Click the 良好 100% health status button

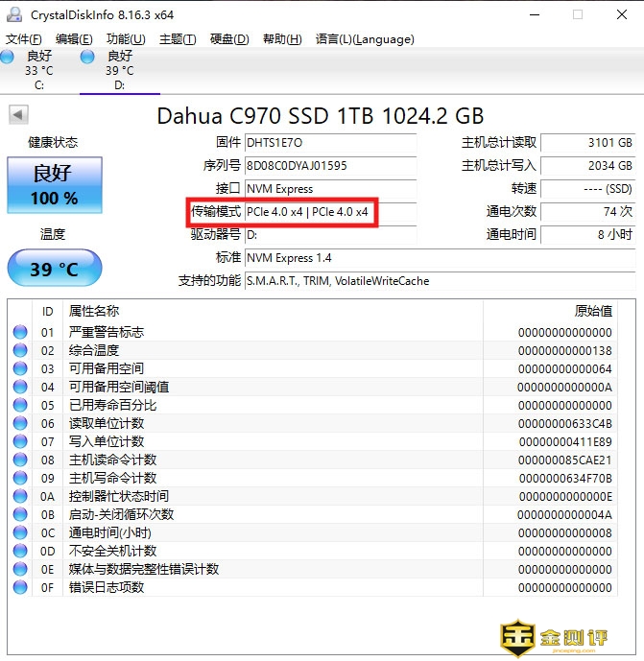[54, 185]
